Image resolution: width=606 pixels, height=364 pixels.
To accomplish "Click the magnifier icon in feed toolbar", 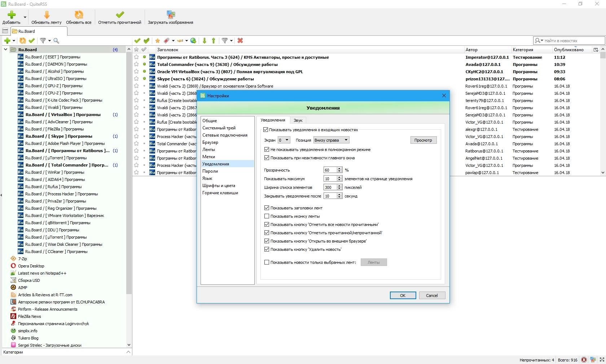I will [x=56, y=41].
